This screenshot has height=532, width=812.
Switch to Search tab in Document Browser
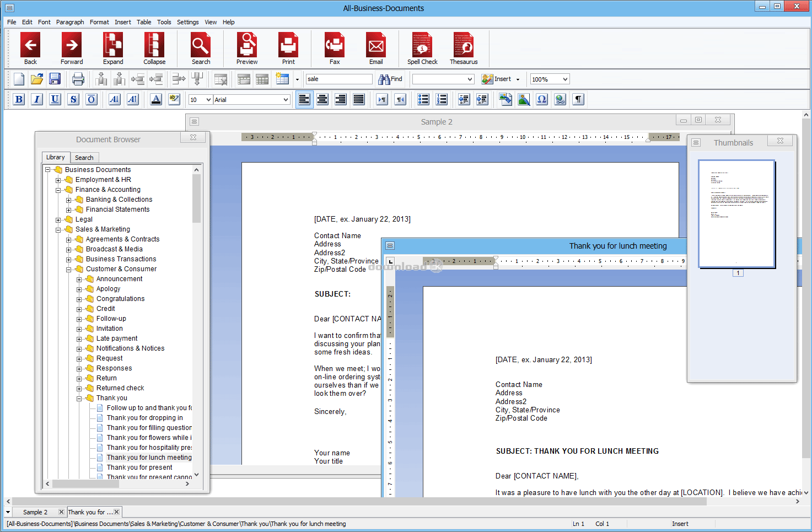tap(84, 158)
